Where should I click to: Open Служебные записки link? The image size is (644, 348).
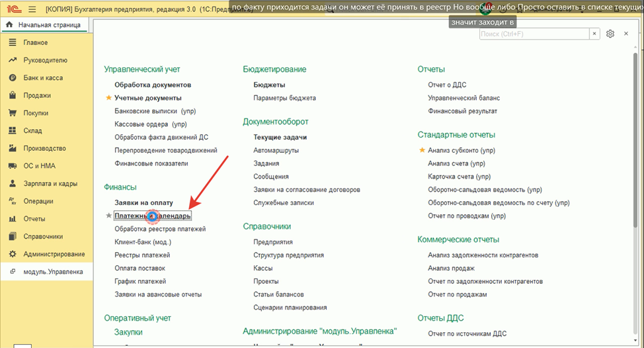click(284, 203)
